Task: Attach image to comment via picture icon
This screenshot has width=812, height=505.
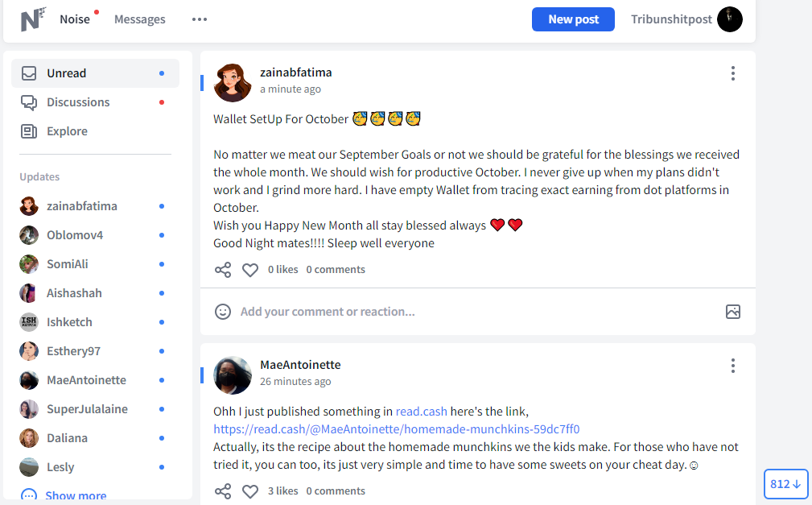Action: click(x=733, y=312)
